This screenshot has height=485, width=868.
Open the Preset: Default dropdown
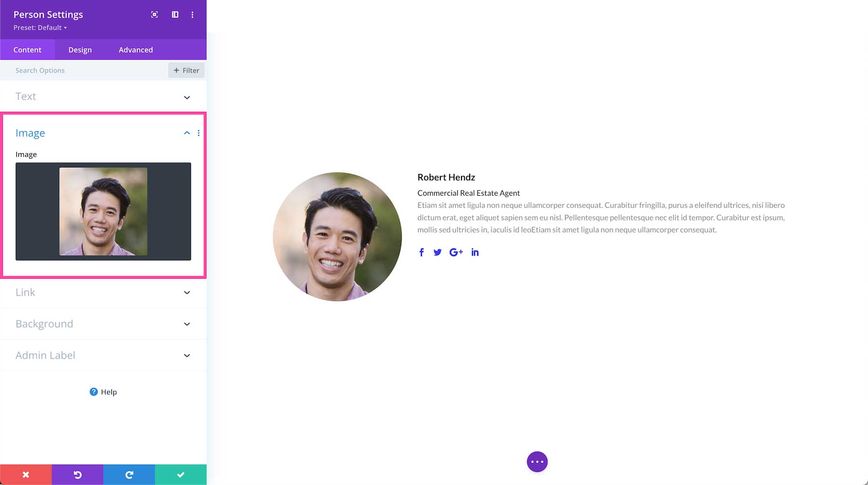pos(40,27)
